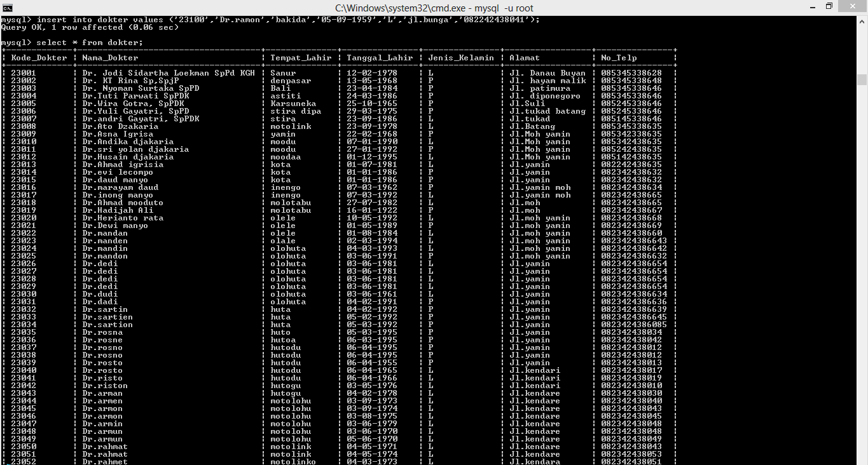Click birthplace stira dipa

pos(296,111)
